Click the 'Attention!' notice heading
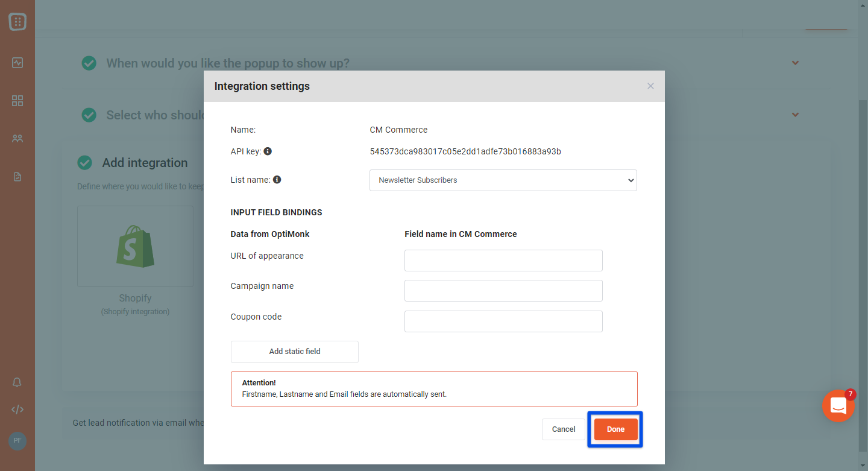This screenshot has height=471, width=868. (x=259, y=383)
